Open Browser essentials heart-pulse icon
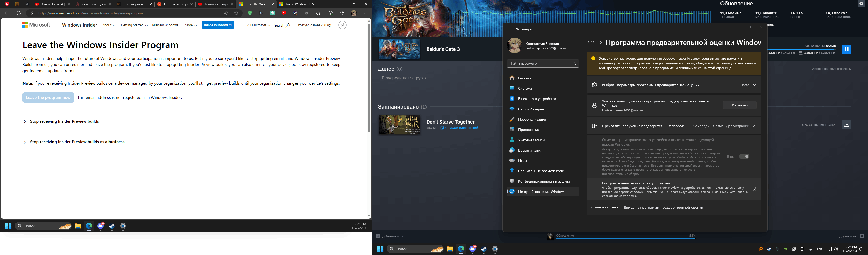The image size is (868, 255). click(x=331, y=13)
